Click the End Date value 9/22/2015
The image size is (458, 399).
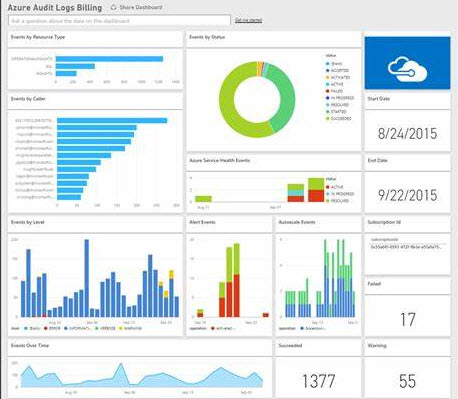click(407, 195)
